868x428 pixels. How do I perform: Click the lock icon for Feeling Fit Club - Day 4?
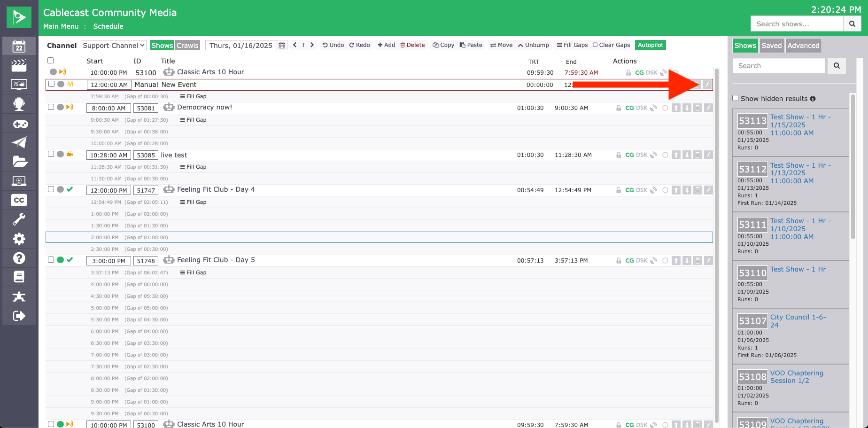click(619, 190)
